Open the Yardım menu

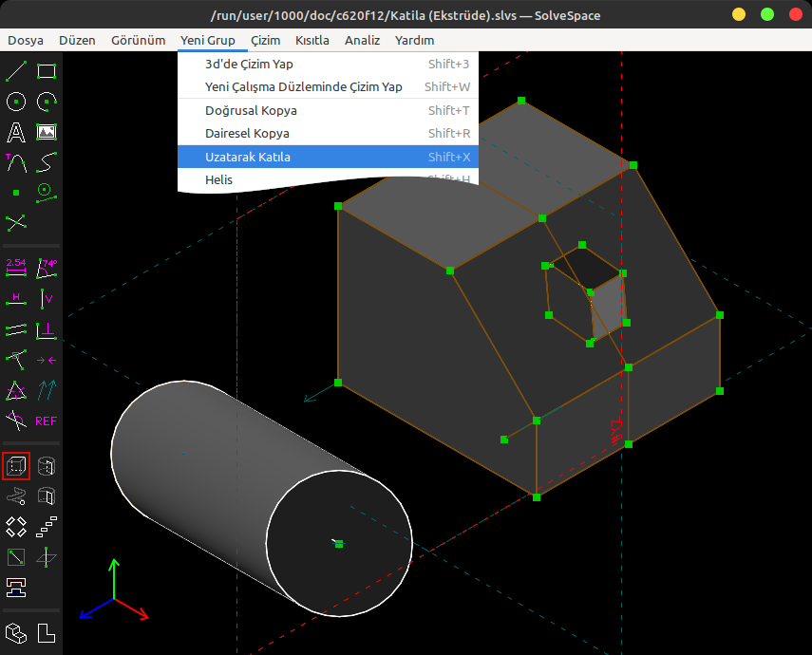[414, 41]
